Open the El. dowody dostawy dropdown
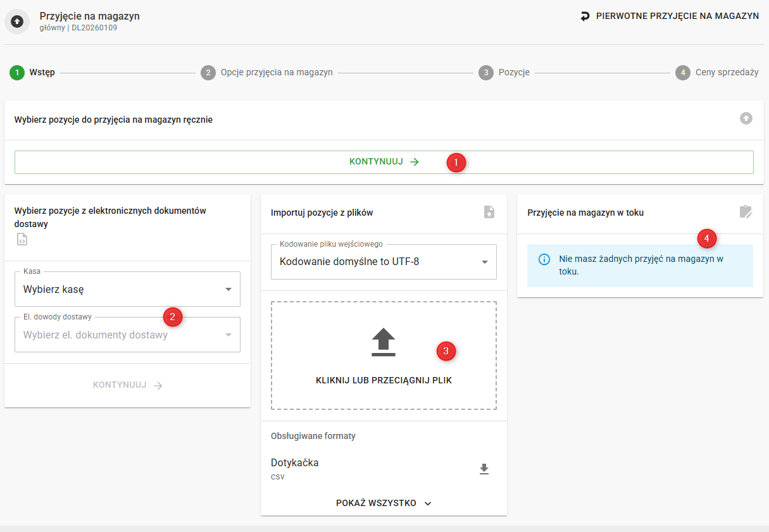The width and height of the screenshot is (769, 532). point(127,335)
